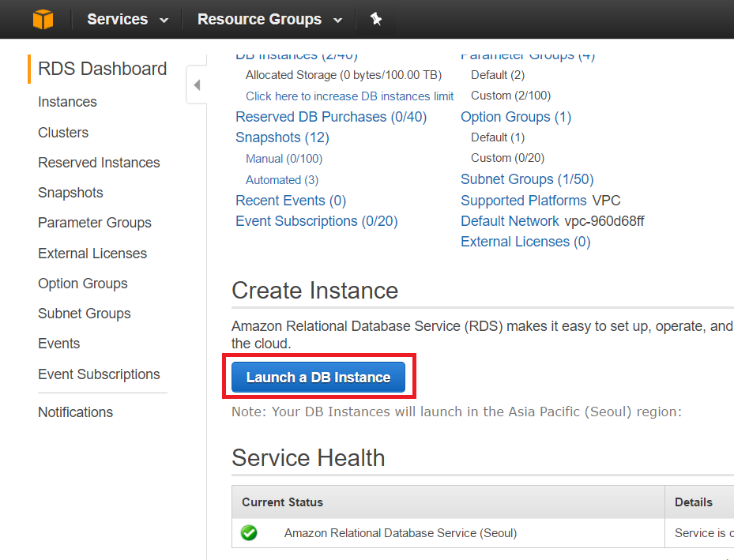Open Snapshots (12) resource link

coord(282,137)
